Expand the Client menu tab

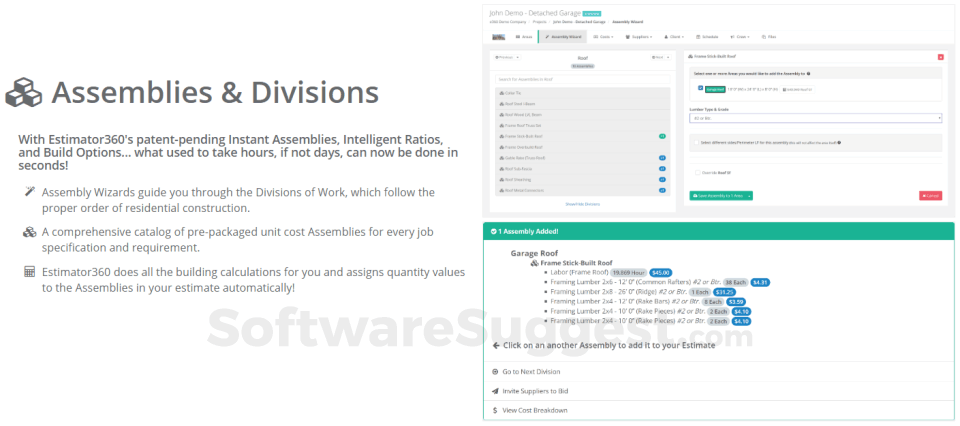coord(674,37)
